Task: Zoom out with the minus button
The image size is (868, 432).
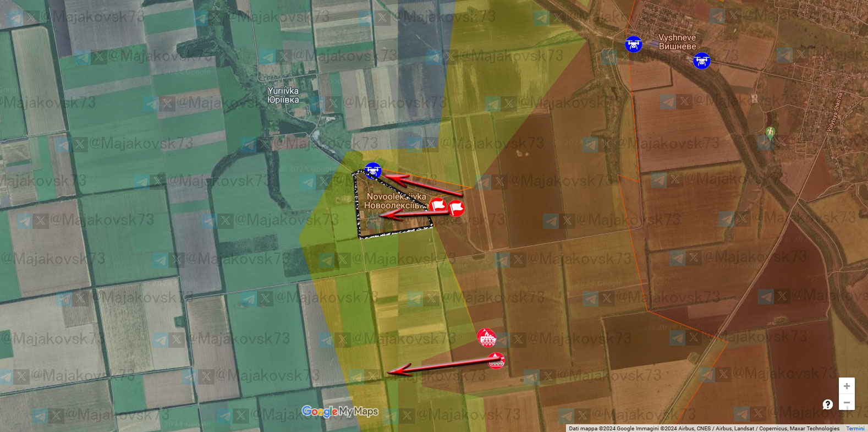Action: point(847,402)
